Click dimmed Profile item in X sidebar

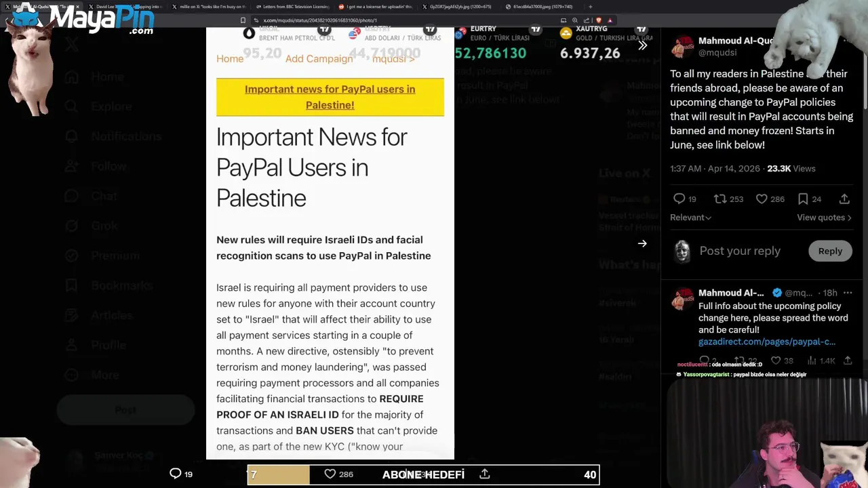click(96, 345)
